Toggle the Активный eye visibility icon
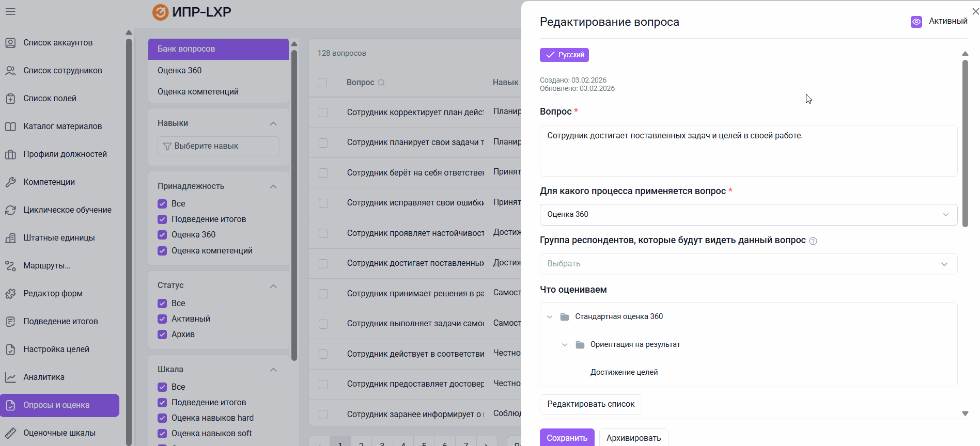 point(916,22)
